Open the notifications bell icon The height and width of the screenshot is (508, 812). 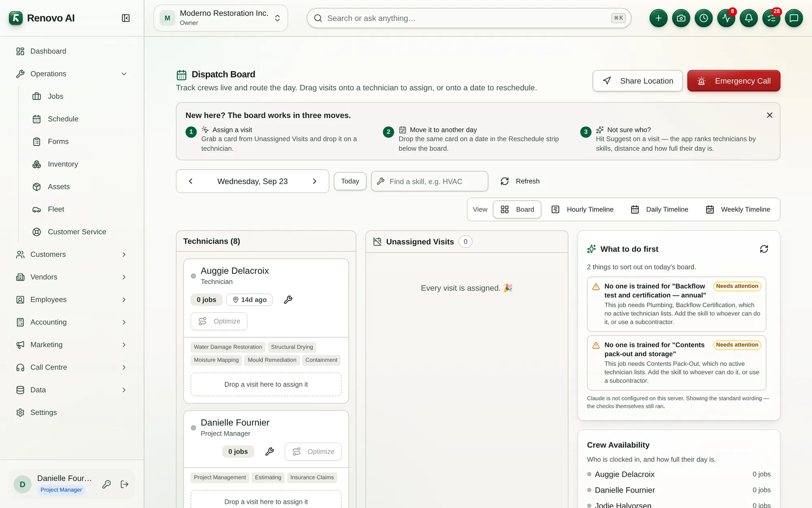749,18
